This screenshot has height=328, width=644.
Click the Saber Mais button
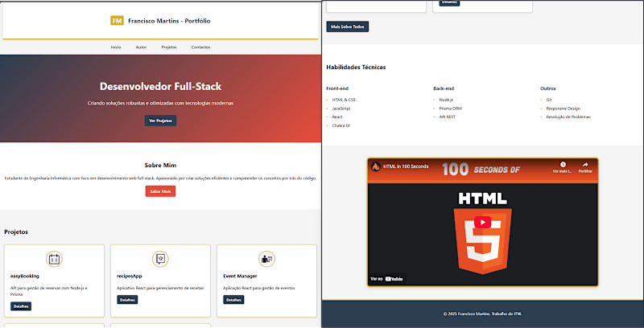[x=160, y=191]
